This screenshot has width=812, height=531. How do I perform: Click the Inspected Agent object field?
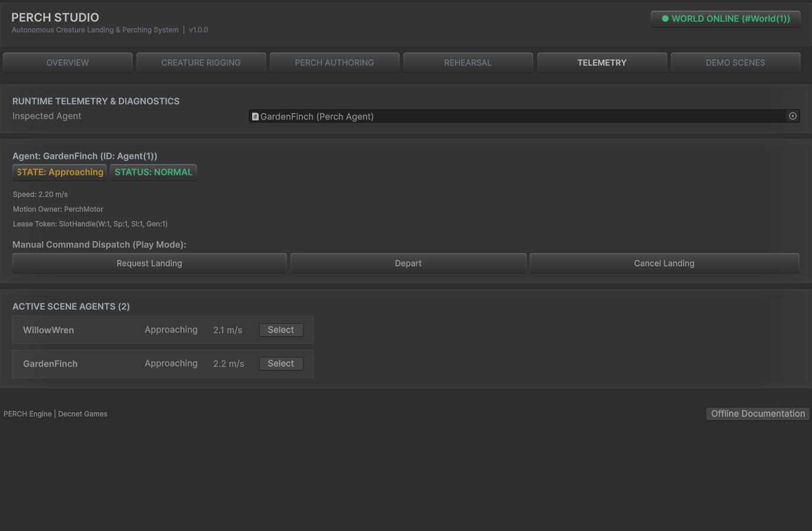click(524, 116)
